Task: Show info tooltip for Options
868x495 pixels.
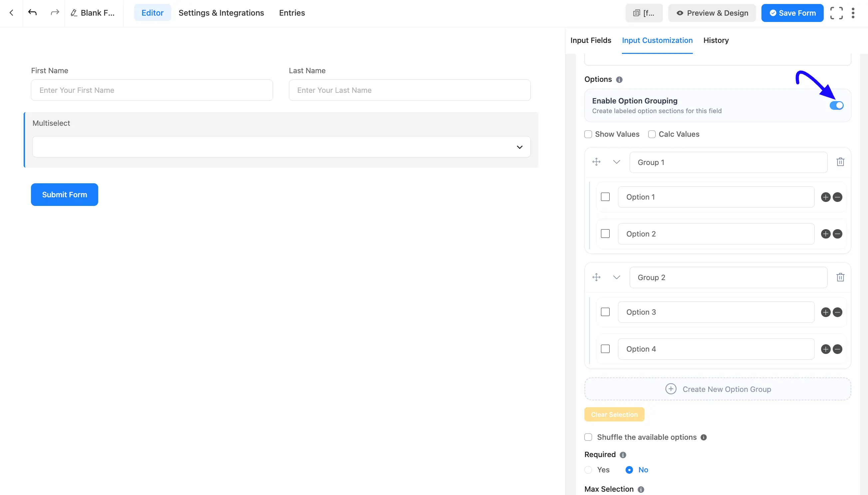Action: pos(619,80)
